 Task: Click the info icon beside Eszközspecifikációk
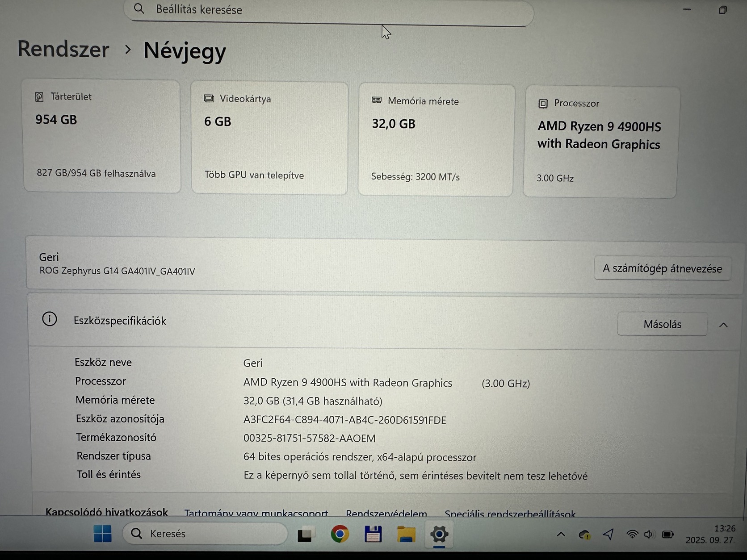pyautogui.click(x=50, y=319)
